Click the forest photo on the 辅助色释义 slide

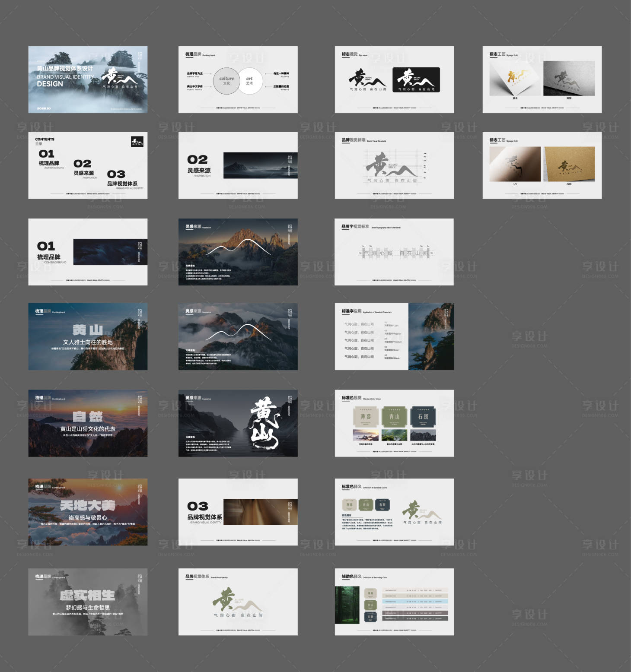pyautogui.click(x=347, y=605)
